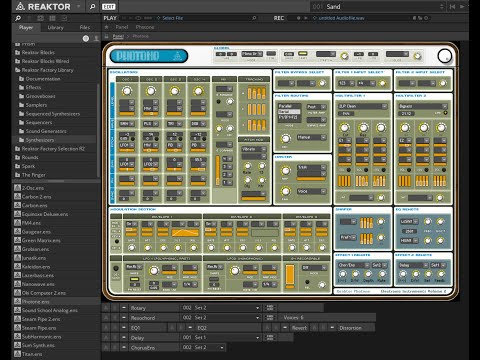Open the Resochord snapshot Set 2 dropdown
The width and height of the screenshot is (480, 360).
click(221, 318)
